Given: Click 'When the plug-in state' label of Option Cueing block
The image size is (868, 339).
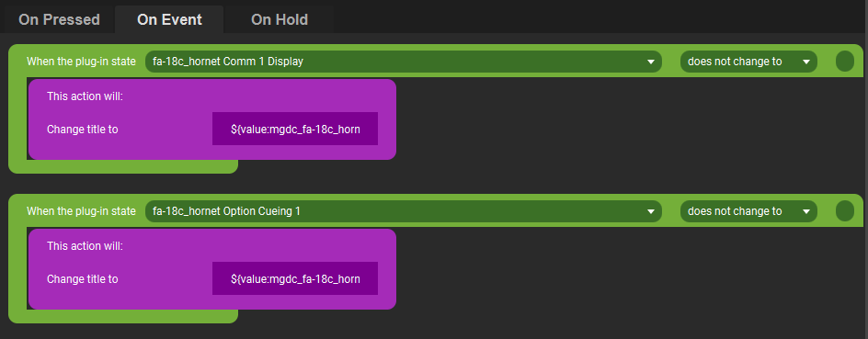Looking at the screenshot, I should [81, 211].
